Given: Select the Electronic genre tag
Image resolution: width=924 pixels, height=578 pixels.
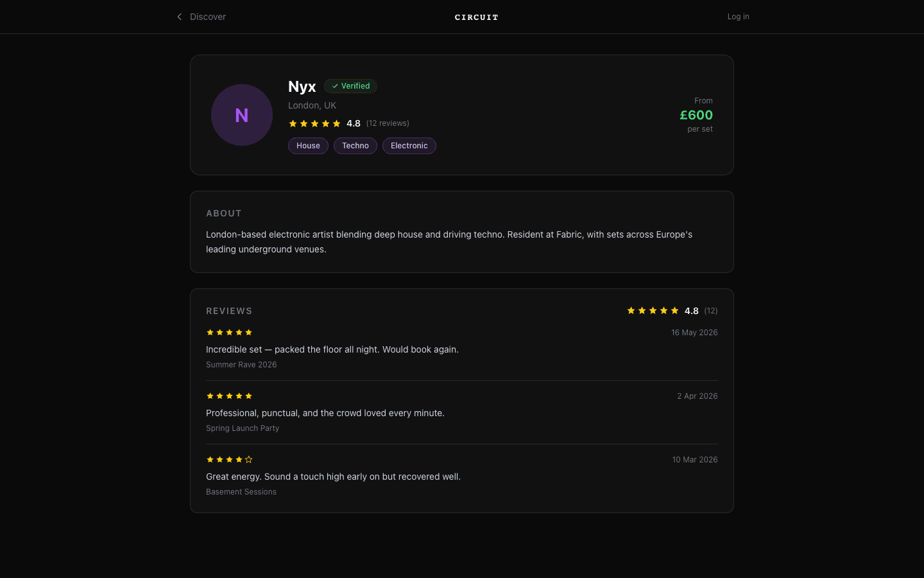Looking at the screenshot, I should click(x=409, y=146).
